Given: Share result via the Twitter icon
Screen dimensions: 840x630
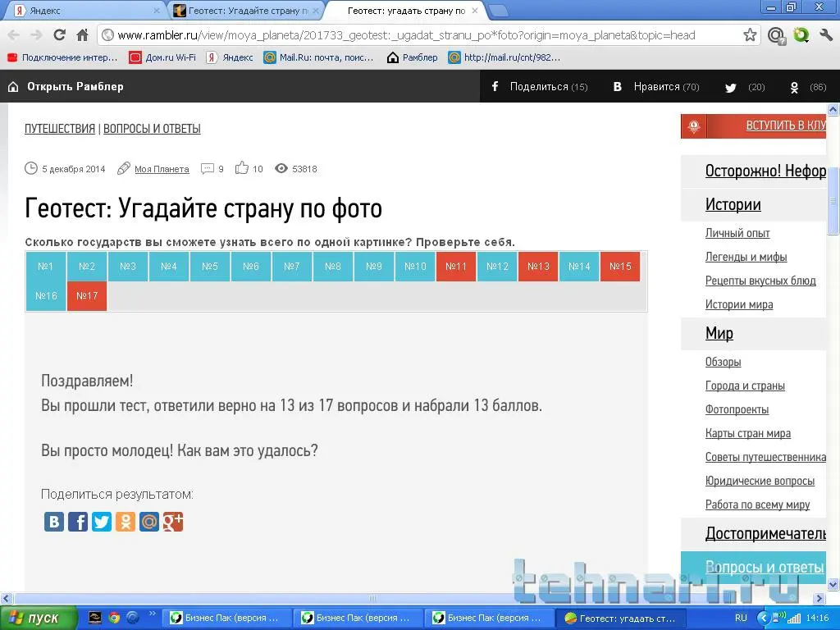Looking at the screenshot, I should click(102, 521).
